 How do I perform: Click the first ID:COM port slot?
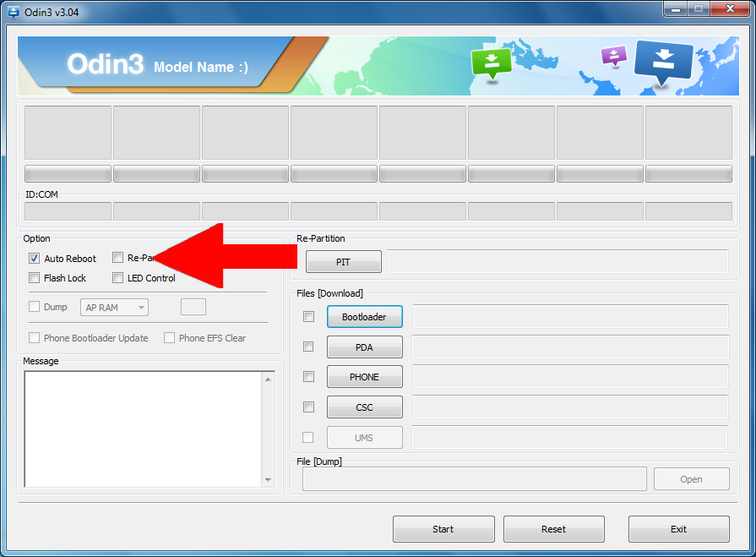click(x=68, y=211)
